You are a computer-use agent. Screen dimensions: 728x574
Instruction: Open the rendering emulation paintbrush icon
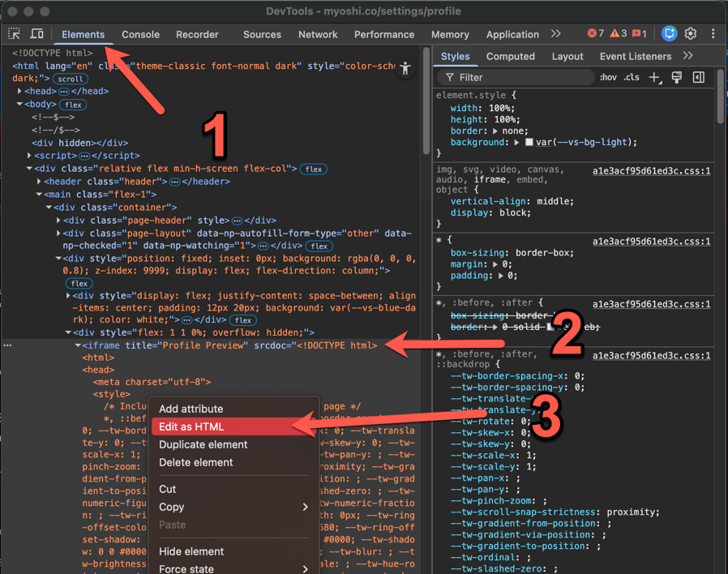coord(676,78)
